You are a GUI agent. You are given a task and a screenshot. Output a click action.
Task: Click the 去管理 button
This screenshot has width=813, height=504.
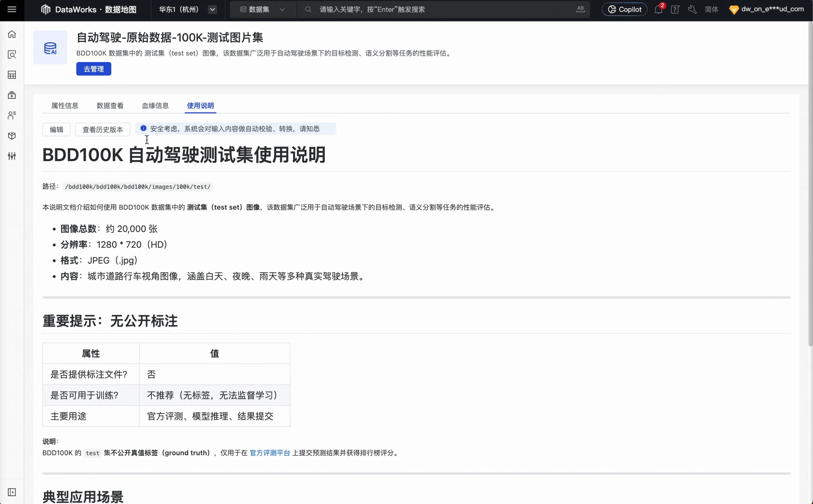[94, 69]
